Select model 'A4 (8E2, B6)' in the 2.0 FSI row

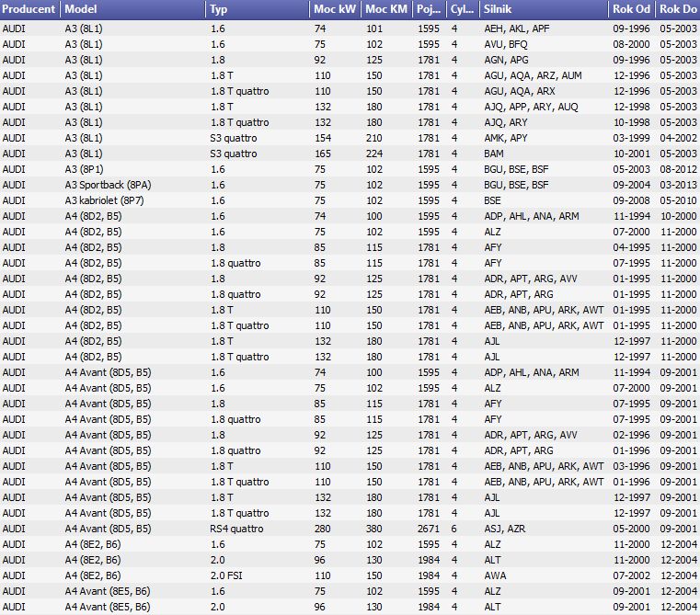point(93,575)
